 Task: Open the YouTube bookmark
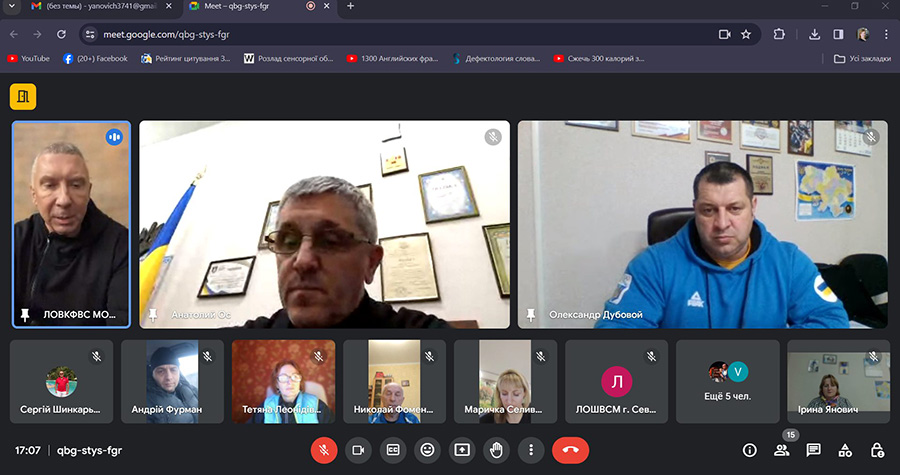click(x=28, y=59)
